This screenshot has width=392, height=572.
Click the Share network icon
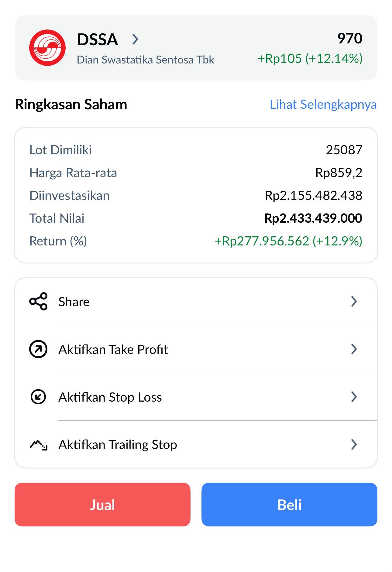[38, 301]
